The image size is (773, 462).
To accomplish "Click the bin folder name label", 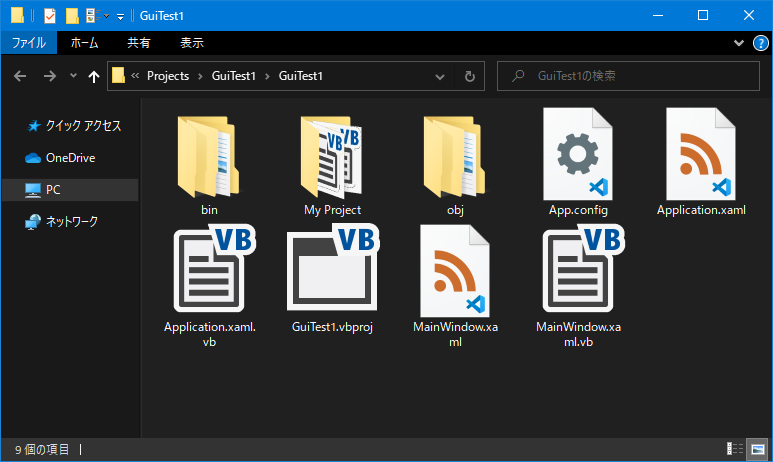I will point(209,210).
